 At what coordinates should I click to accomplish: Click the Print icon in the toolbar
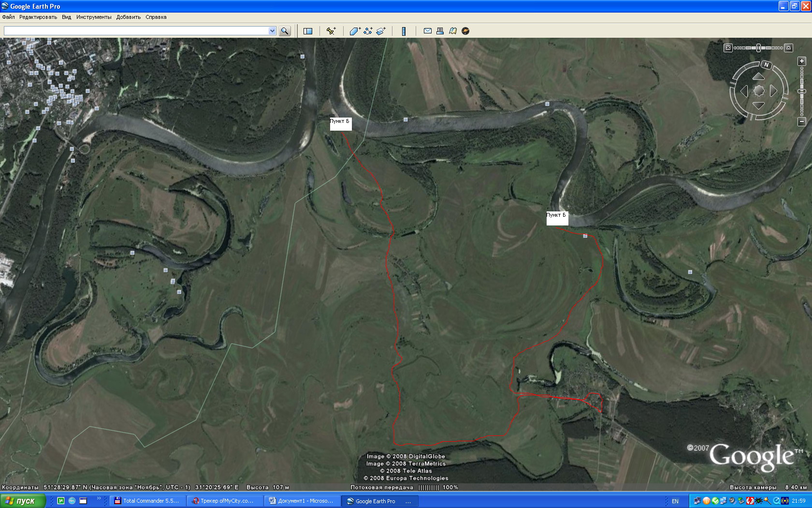[440, 31]
